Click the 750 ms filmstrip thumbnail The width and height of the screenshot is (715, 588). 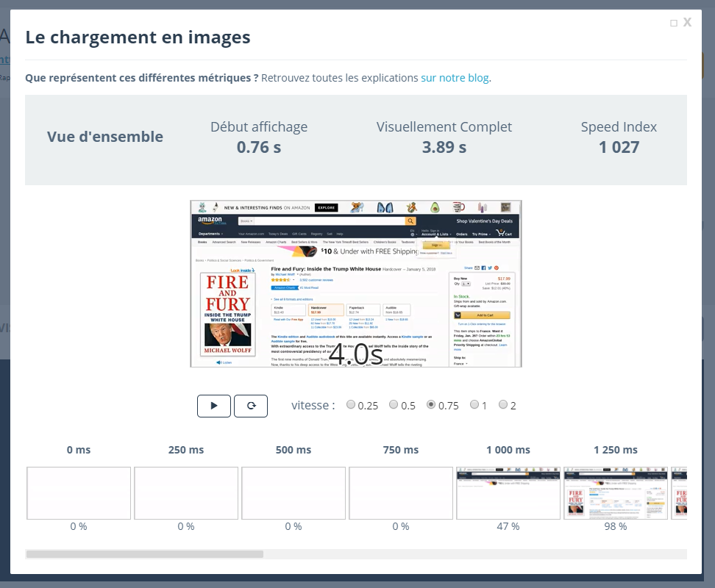point(401,492)
